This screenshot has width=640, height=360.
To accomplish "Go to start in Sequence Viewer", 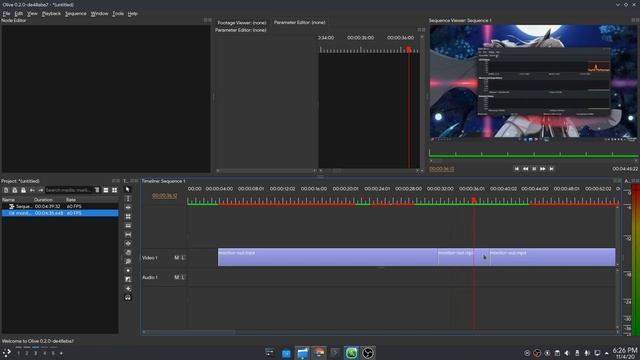I will [x=516, y=169].
